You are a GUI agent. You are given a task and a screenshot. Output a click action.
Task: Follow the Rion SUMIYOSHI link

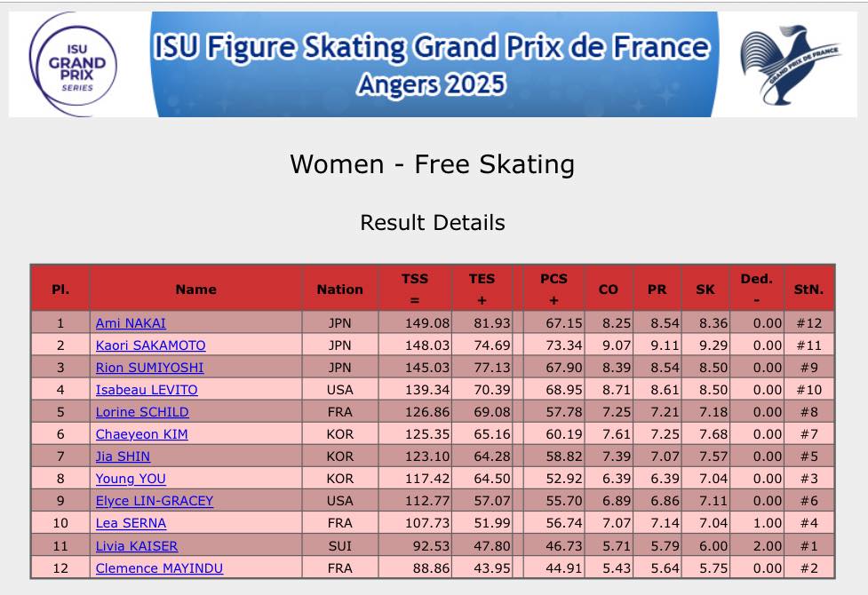click(x=149, y=368)
